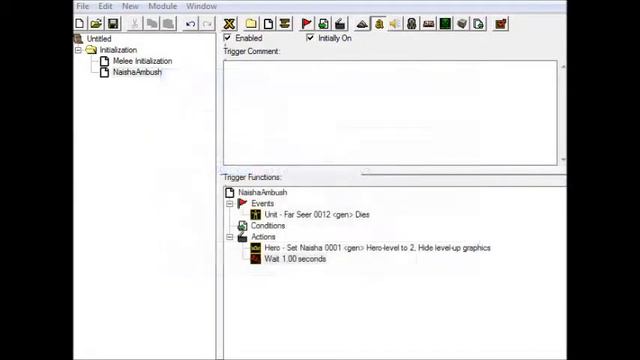Open the Sound Editor speaker icon
The height and width of the screenshot is (360, 640).
pyautogui.click(x=395, y=24)
